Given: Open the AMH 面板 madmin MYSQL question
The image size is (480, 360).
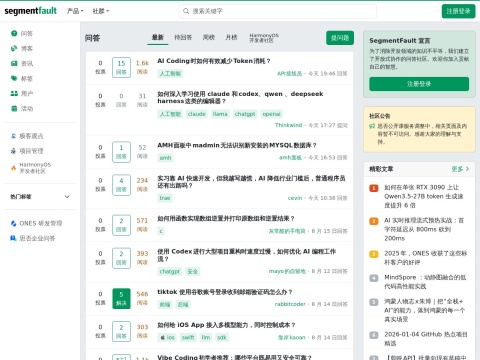Looking at the screenshot, I should [237, 145].
